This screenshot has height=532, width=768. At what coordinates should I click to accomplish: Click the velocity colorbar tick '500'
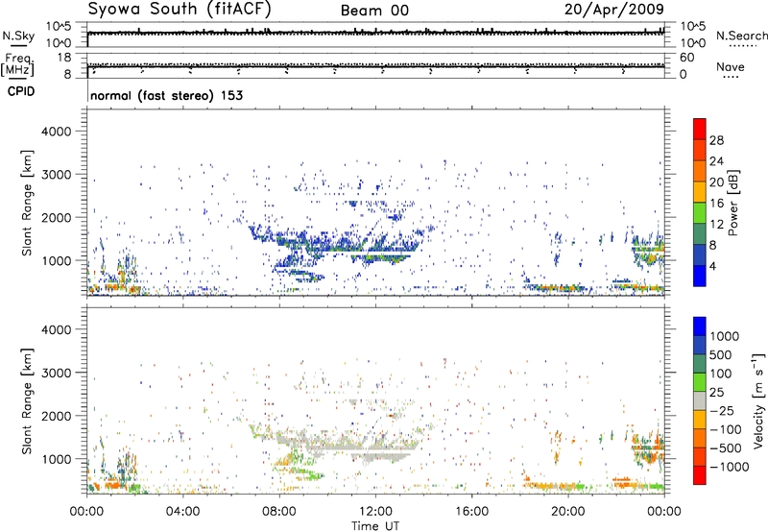[x=721, y=354]
